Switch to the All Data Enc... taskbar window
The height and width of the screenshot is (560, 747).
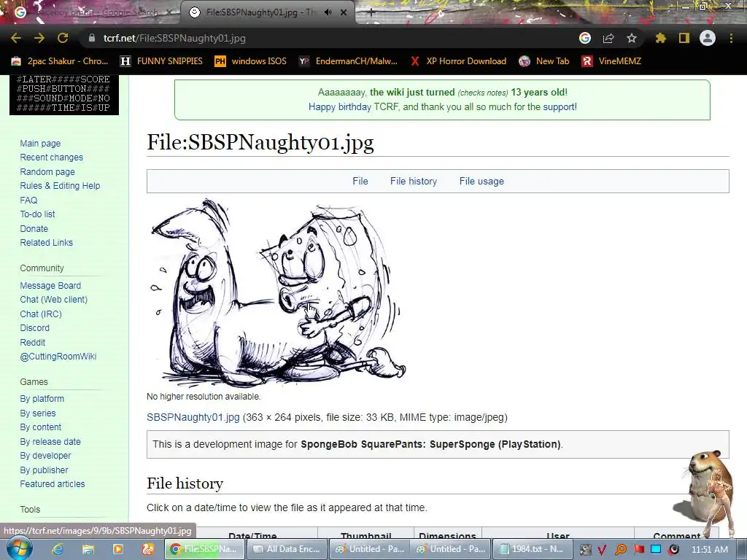pos(287,549)
